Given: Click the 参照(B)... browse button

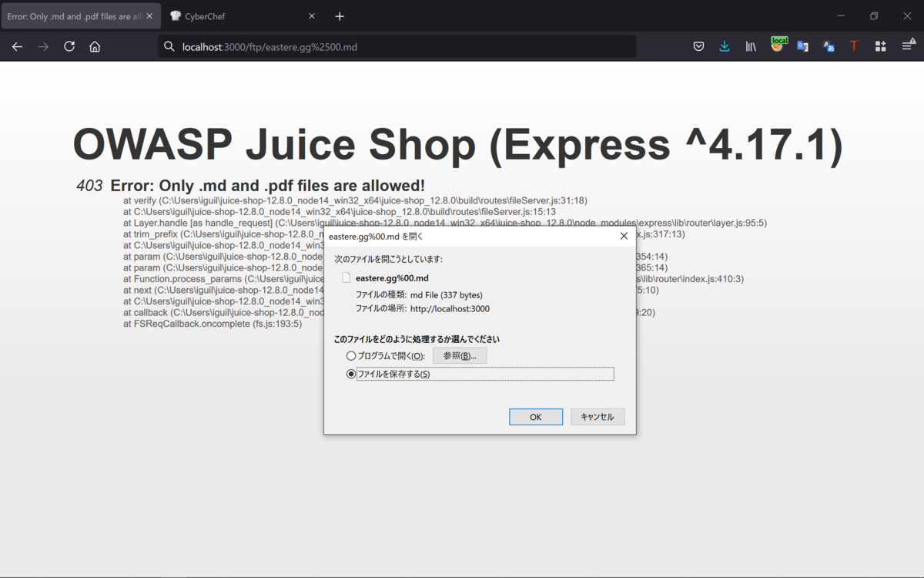Looking at the screenshot, I should click(460, 356).
